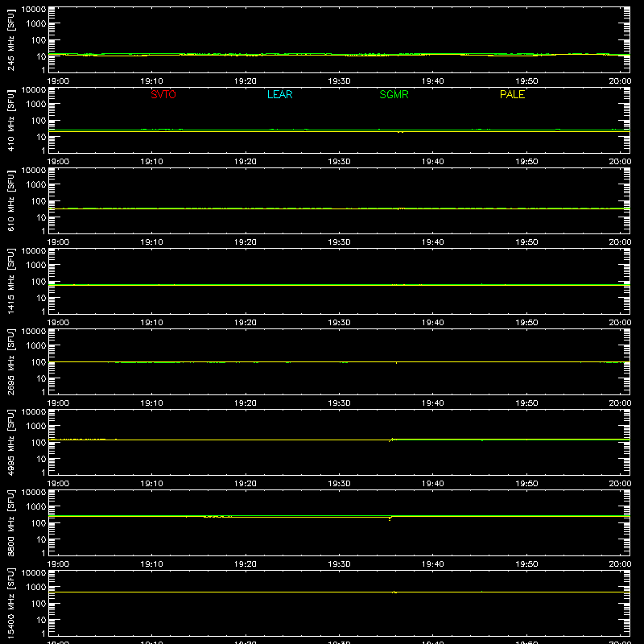Screen dimensions: 644x644
Task: Select the 1415 MHz [SFU] axis title
Action: click(11, 281)
